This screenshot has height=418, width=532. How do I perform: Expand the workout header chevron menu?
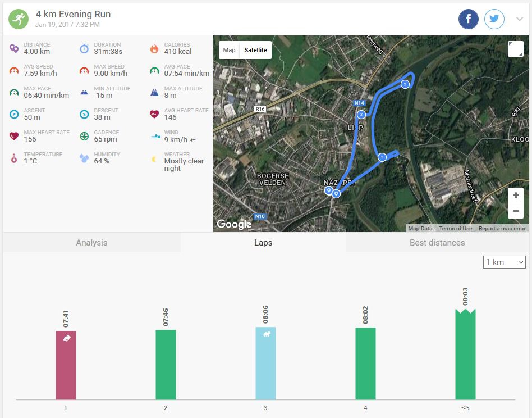pos(520,20)
